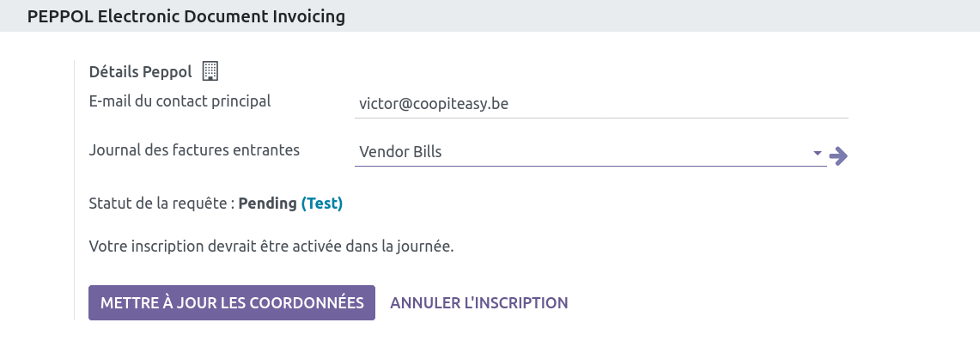The width and height of the screenshot is (980, 347).
Task: Click the Détails Peppol heading
Action: tap(140, 71)
